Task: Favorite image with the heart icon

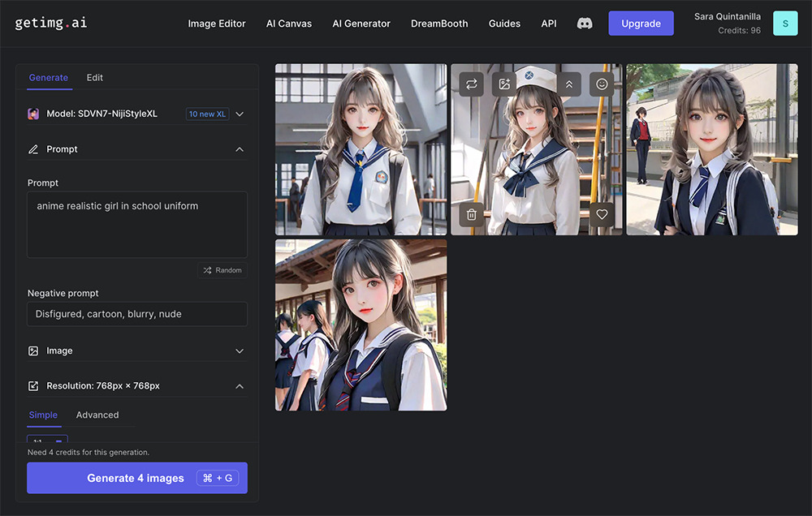Action: [601, 214]
